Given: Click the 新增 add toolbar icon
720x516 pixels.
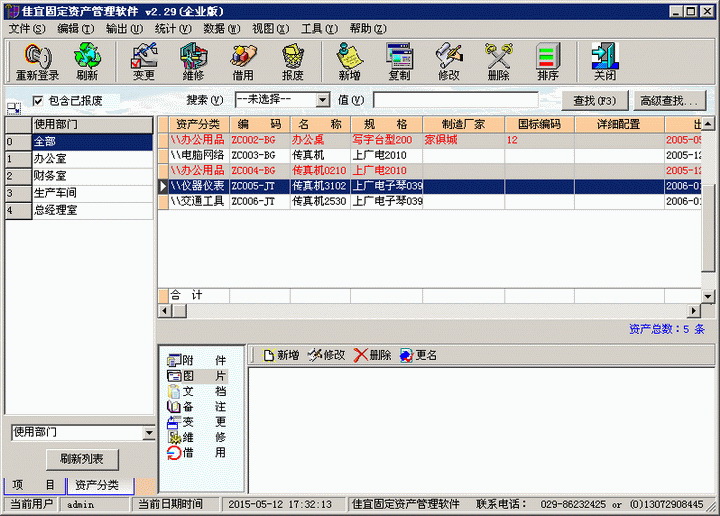Looking at the screenshot, I should [x=349, y=62].
